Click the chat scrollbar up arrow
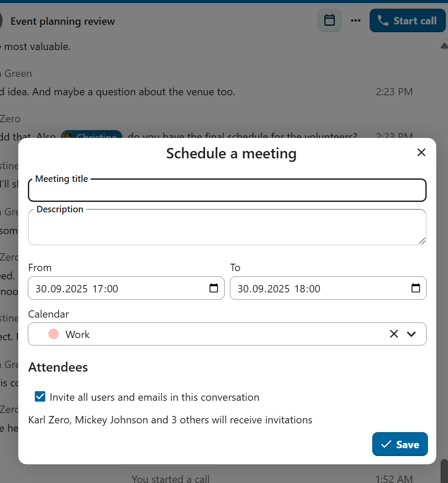 pyautogui.click(x=444, y=45)
